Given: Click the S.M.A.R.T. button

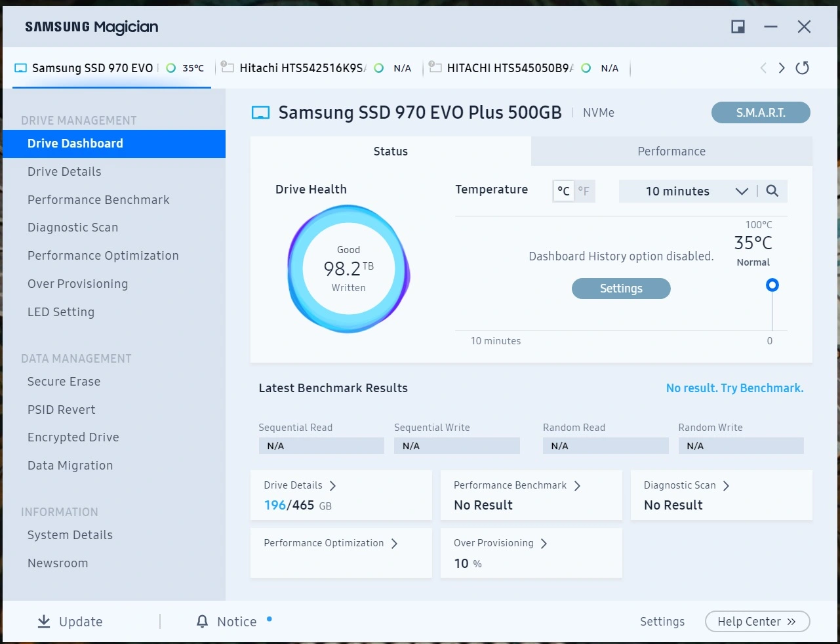Looking at the screenshot, I should 761,113.
